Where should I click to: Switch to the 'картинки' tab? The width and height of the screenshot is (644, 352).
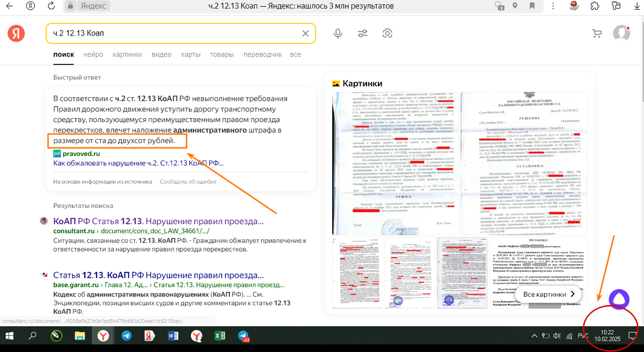(127, 54)
